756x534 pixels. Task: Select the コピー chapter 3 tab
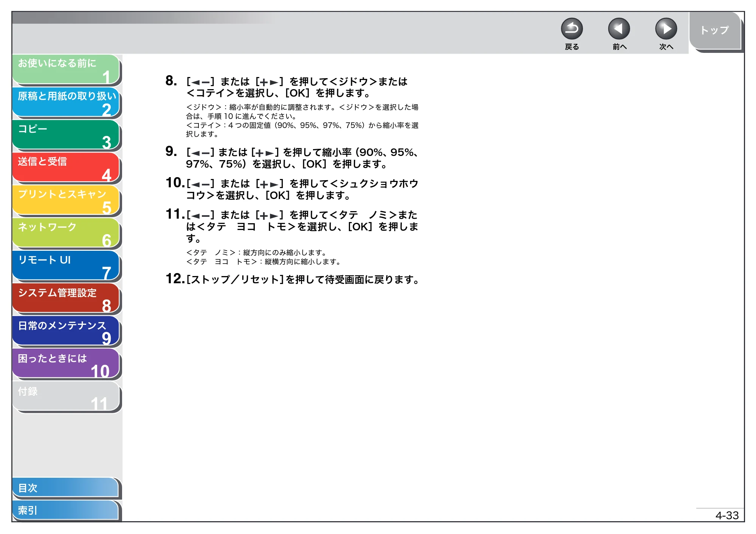(x=66, y=135)
